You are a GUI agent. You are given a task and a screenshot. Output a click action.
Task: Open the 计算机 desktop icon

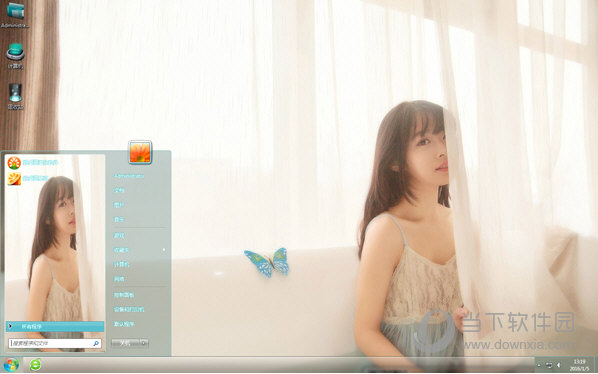(15, 56)
